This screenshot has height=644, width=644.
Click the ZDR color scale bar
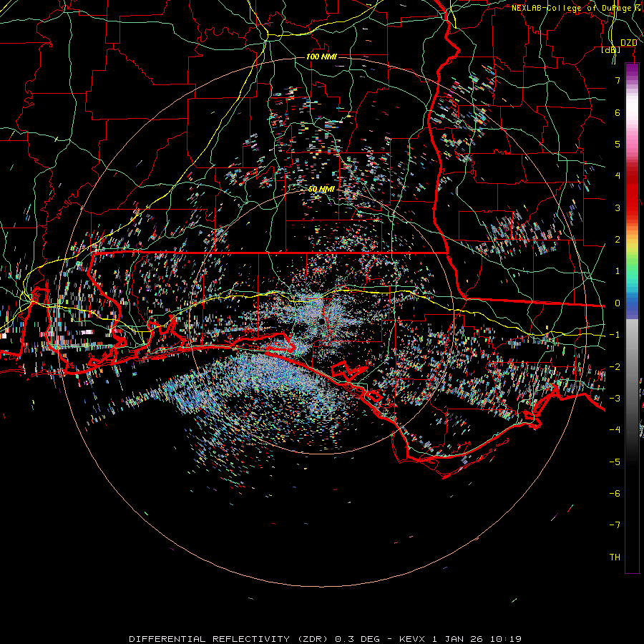[632, 318]
